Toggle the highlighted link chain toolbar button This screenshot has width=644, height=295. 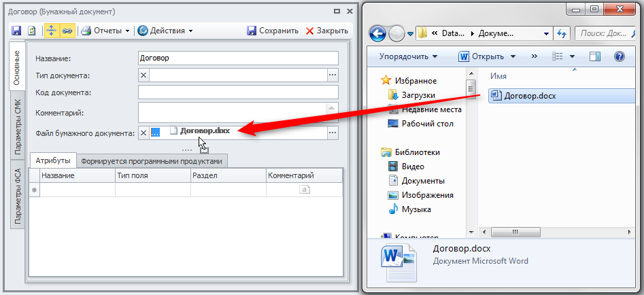point(67,31)
